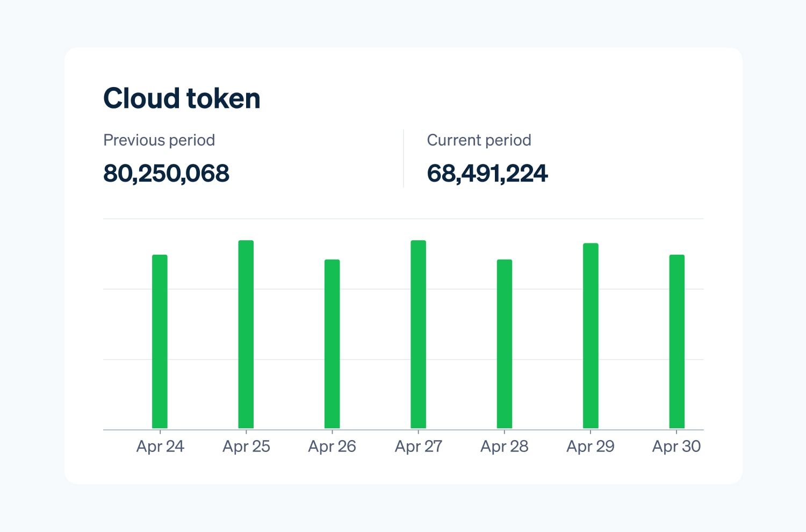Click the Apr 25 axis label
806x532 pixels.
tap(246, 447)
